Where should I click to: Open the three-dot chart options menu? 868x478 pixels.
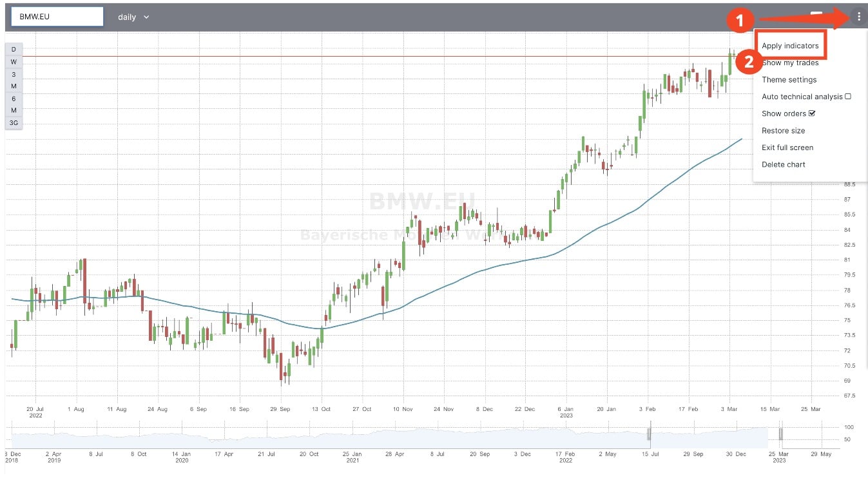(x=858, y=17)
